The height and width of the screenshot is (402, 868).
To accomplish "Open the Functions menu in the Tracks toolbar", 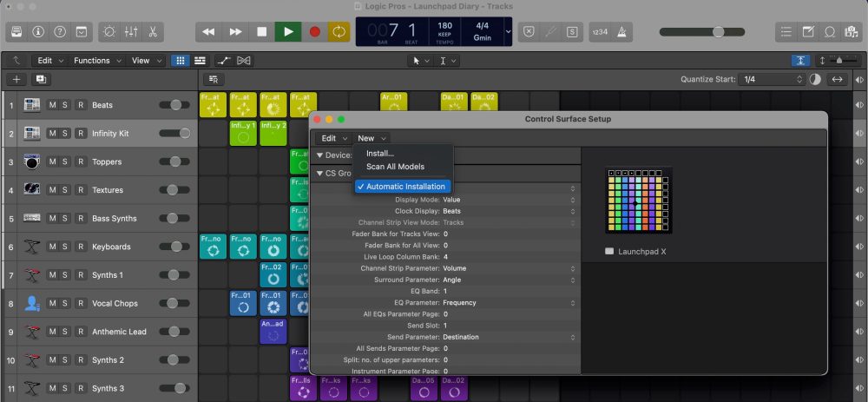I will tap(97, 61).
